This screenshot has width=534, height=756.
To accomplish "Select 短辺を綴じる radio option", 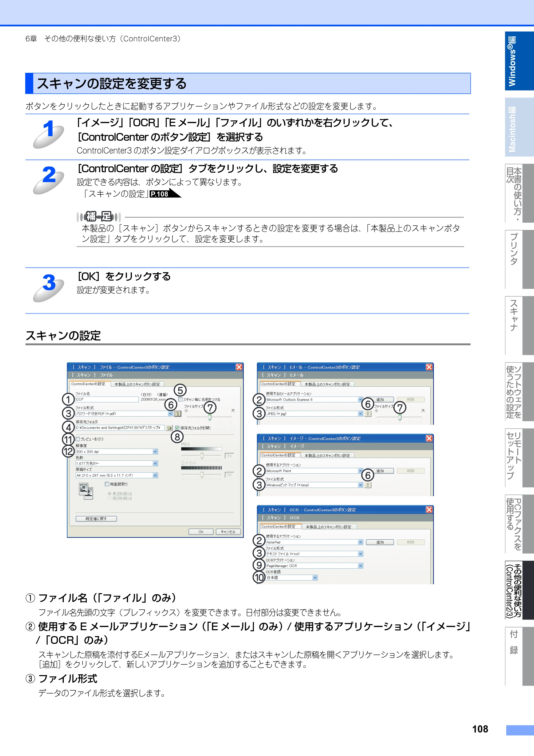I will pyautogui.click(x=109, y=498).
